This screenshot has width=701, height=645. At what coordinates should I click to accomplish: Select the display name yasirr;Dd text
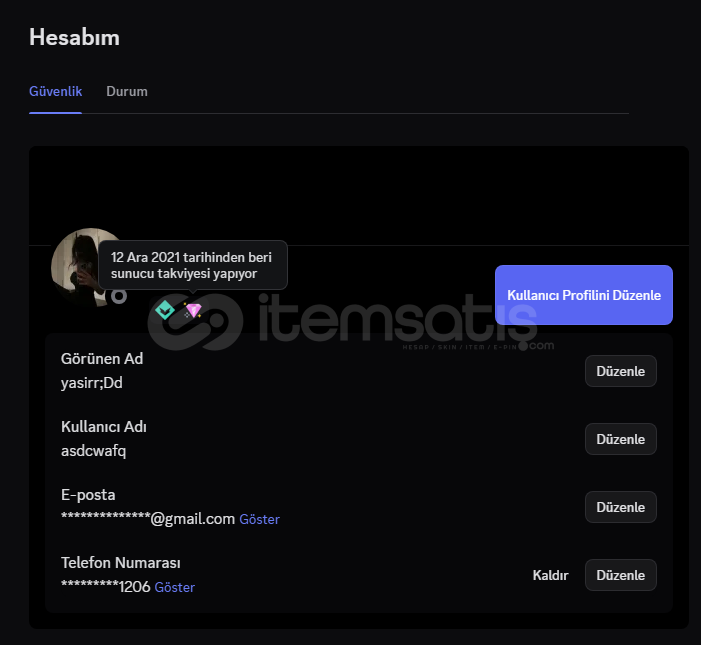(92, 383)
